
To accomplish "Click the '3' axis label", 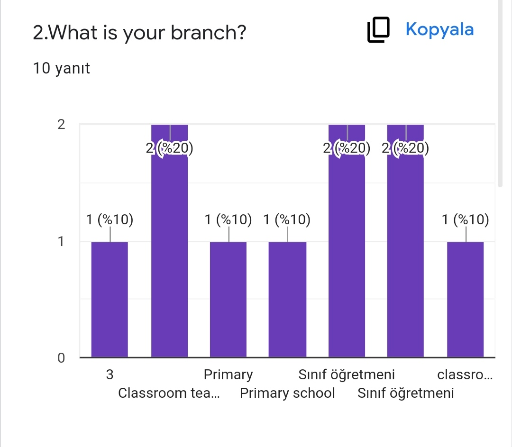I will tap(110, 374).
